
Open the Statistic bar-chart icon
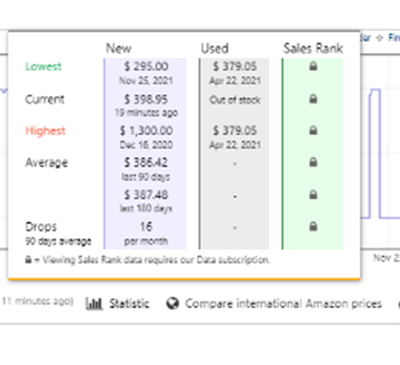tap(94, 303)
